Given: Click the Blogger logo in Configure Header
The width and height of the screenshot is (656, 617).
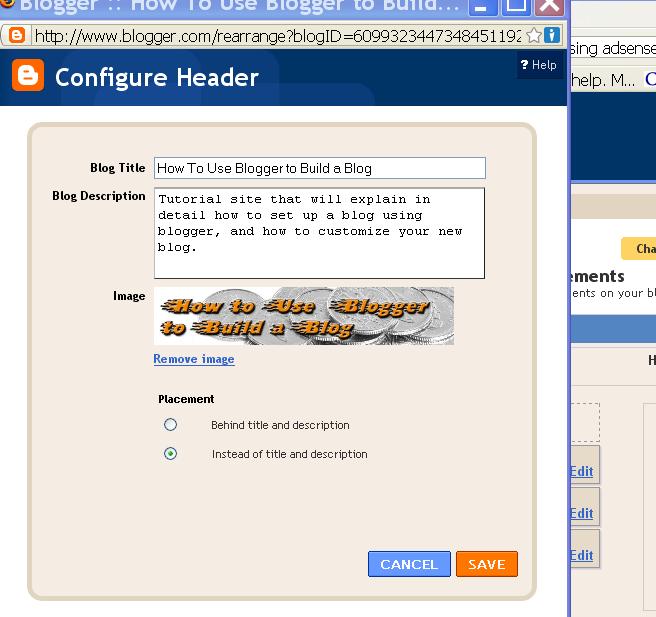Looking at the screenshot, I should pyautogui.click(x=28, y=75).
